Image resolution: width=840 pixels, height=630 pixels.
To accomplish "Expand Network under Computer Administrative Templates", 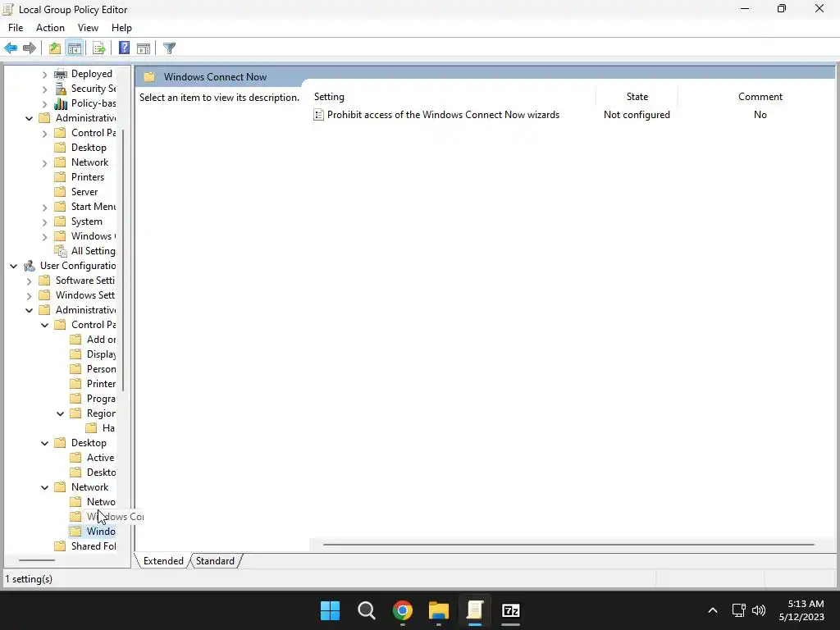I will (45, 163).
